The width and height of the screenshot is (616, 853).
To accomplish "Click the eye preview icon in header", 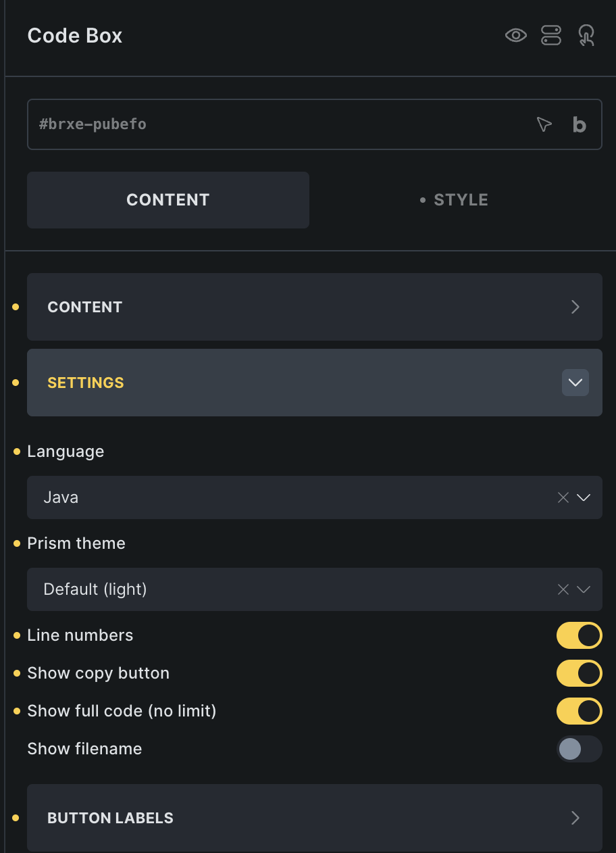I will click(516, 36).
